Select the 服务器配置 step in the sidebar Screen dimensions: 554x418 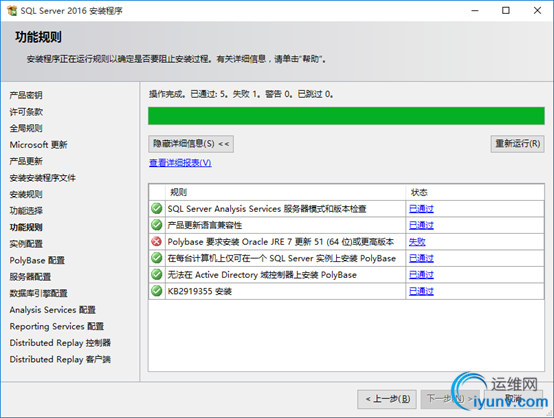click(30, 277)
